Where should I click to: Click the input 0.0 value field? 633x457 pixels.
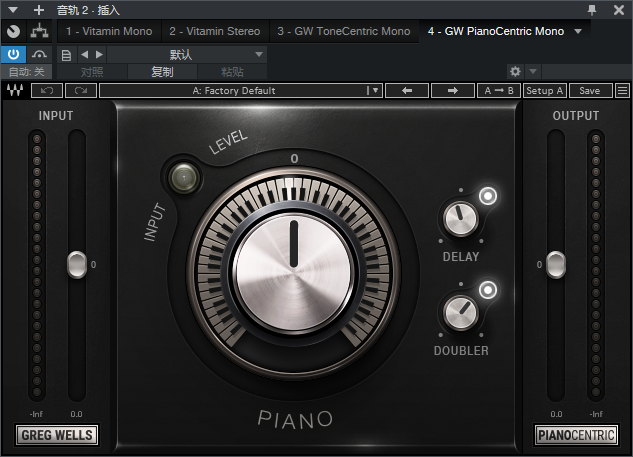(x=76, y=414)
